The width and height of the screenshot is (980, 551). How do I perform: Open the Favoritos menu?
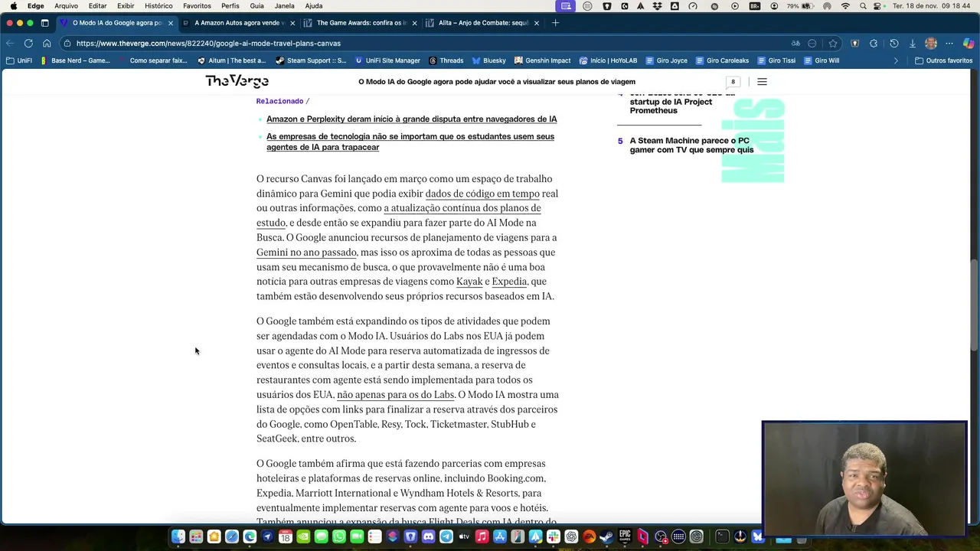tap(197, 6)
